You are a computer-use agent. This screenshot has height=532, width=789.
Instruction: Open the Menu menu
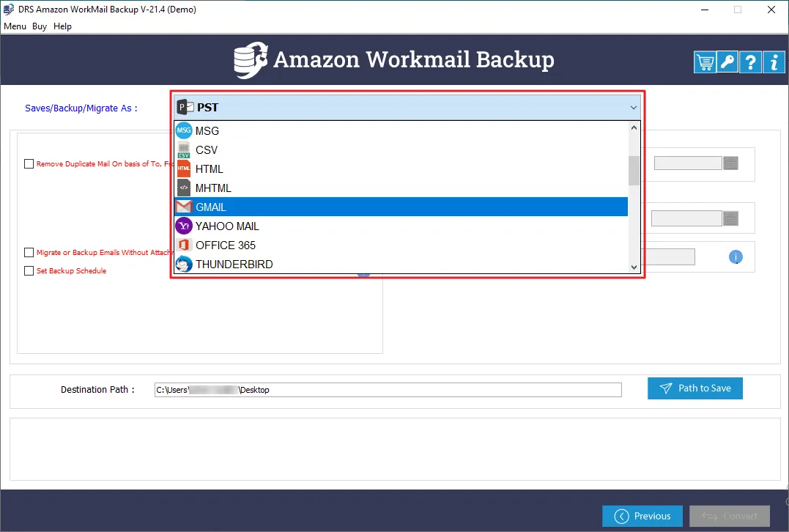15,26
